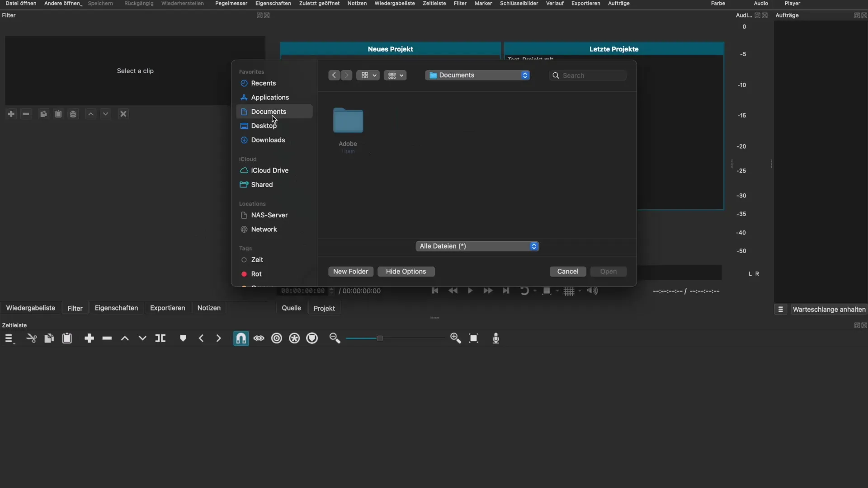Click the New Folder button
Screen dimensions: 868x488
pyautogui.click(x=350, y=272)
